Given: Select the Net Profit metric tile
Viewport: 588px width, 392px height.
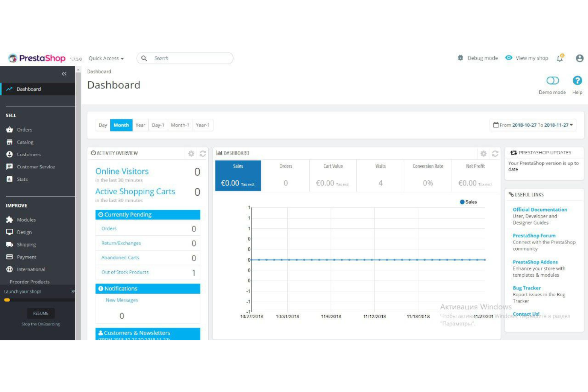Looking at the screenshot, I should coord(475,176).
